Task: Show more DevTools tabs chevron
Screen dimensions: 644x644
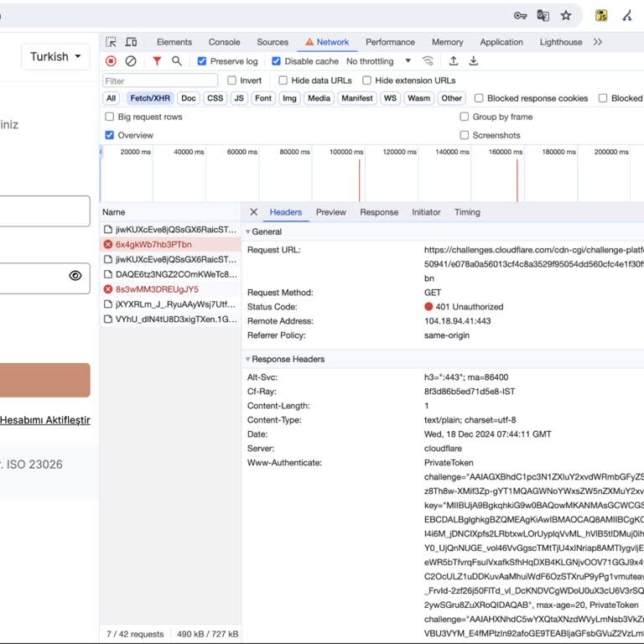Action: tap(598, 42)
